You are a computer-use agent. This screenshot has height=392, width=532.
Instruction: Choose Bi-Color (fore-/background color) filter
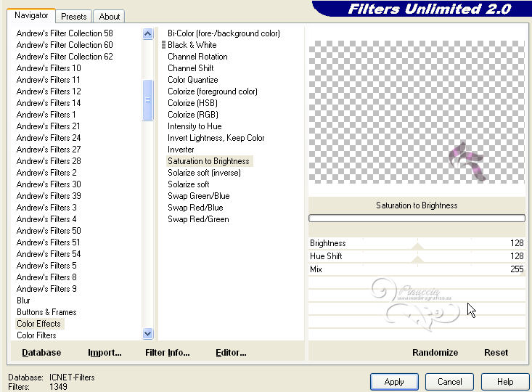(x=224, y=33)
